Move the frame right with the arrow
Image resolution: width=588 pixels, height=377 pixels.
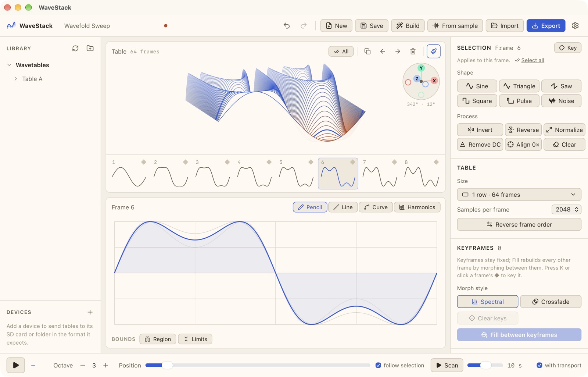click(398, 51)
